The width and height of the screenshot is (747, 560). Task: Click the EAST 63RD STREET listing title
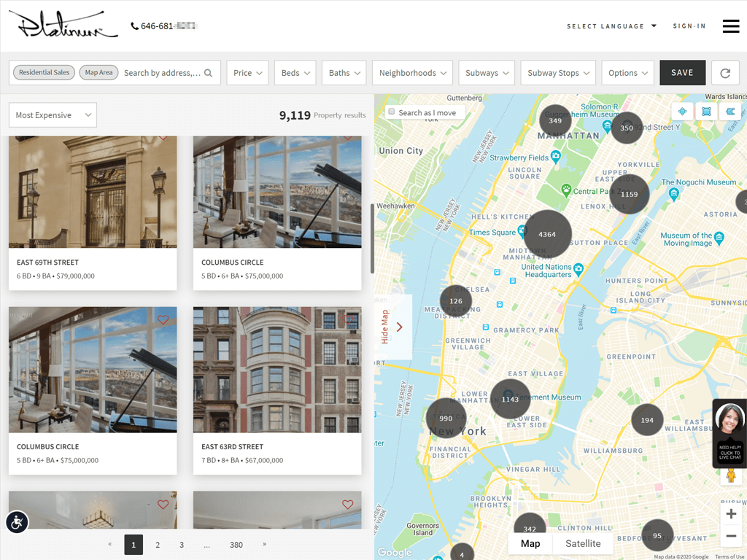tap(233, 447)
